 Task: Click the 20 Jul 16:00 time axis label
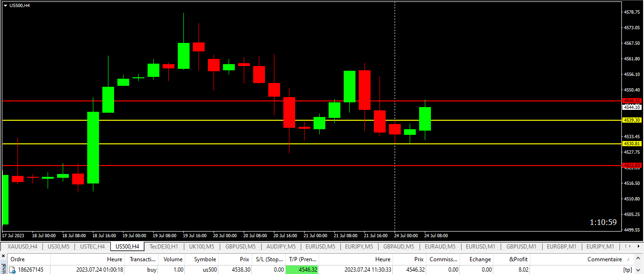[285, 235]
